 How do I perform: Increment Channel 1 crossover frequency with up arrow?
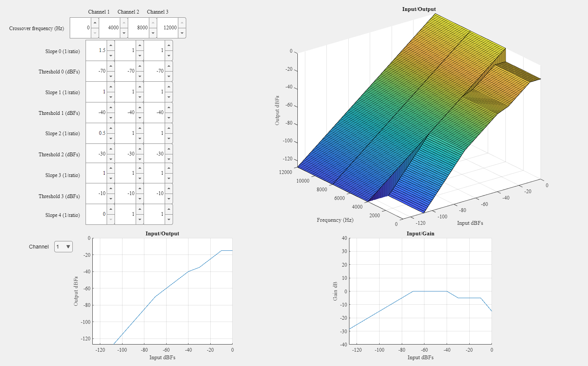[x=95, y=23]
